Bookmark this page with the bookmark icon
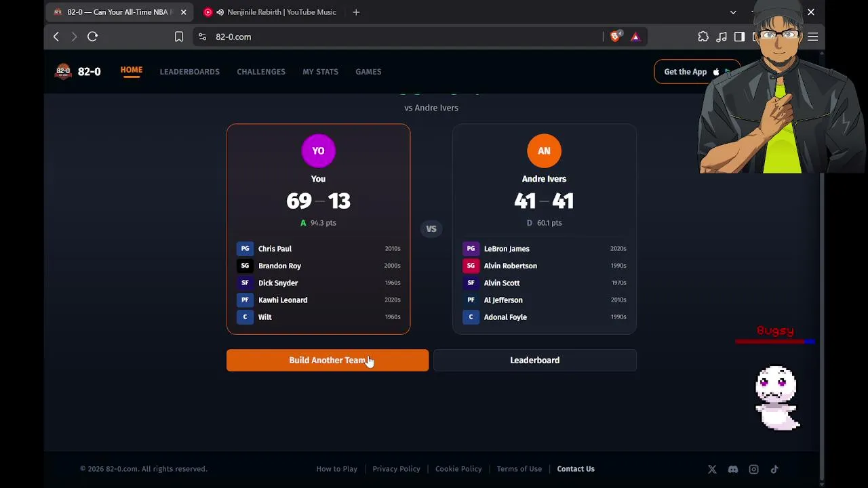This screenshot has width=868, height=488. click(179, 37)
